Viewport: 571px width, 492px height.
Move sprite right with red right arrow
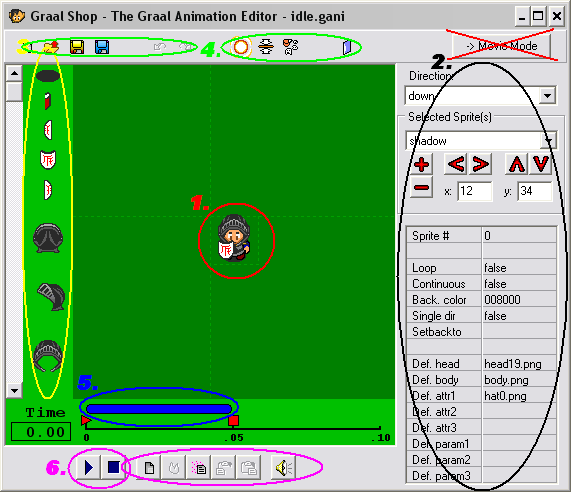pos(480,164)
